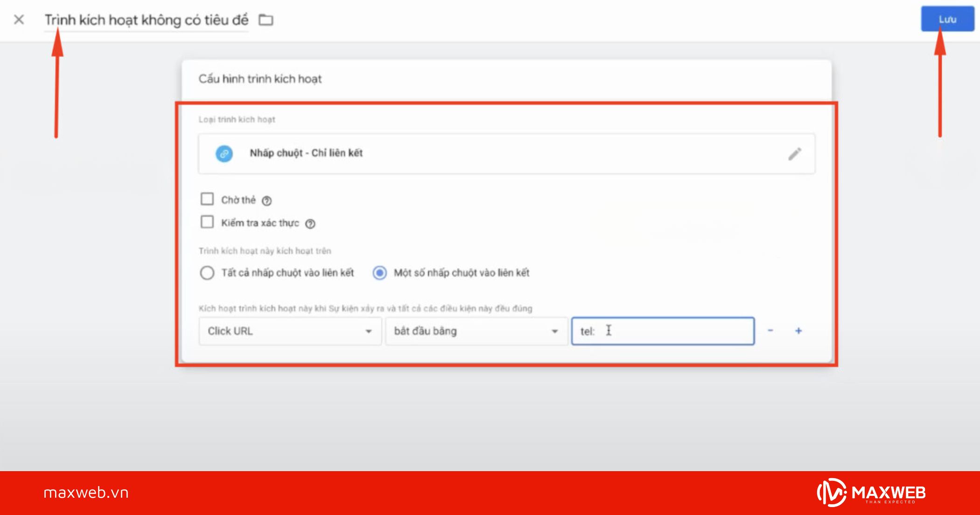Click the close X icon at top left

[19, 20]
